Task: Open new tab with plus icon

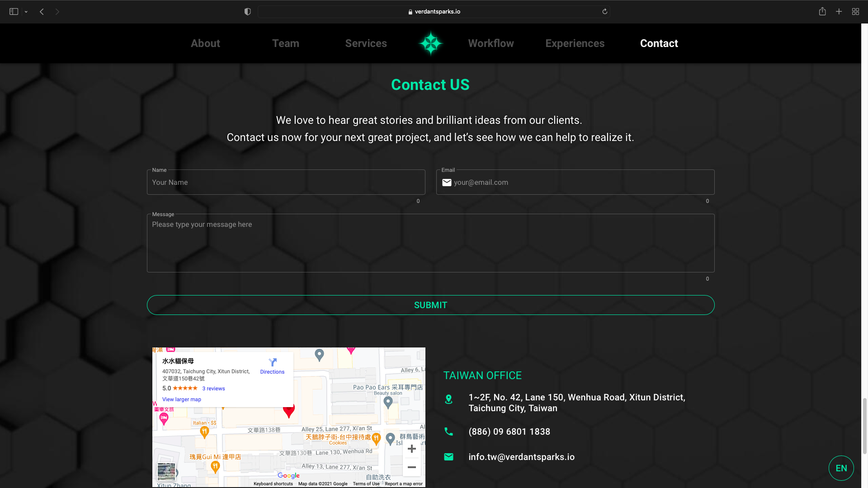Action: 839,12
